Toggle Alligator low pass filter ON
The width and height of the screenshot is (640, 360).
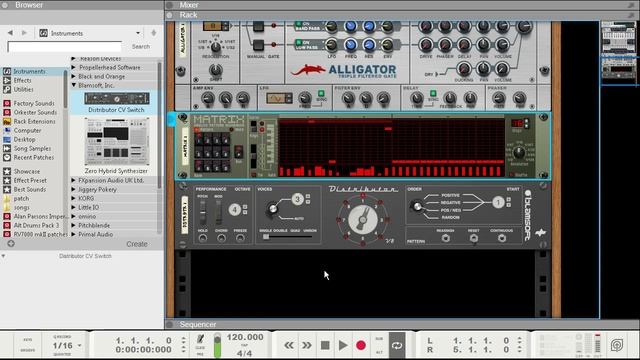pyautogui.click(x=298, y=42)
